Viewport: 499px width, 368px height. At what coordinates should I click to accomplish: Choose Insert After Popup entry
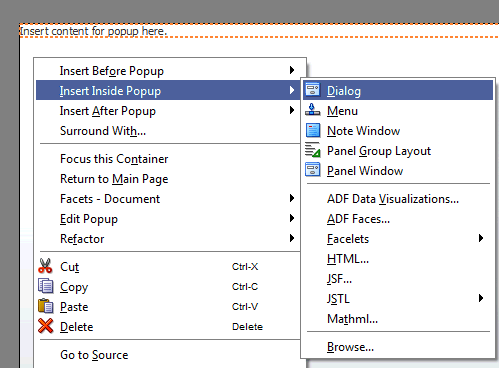tap(168, 110)
